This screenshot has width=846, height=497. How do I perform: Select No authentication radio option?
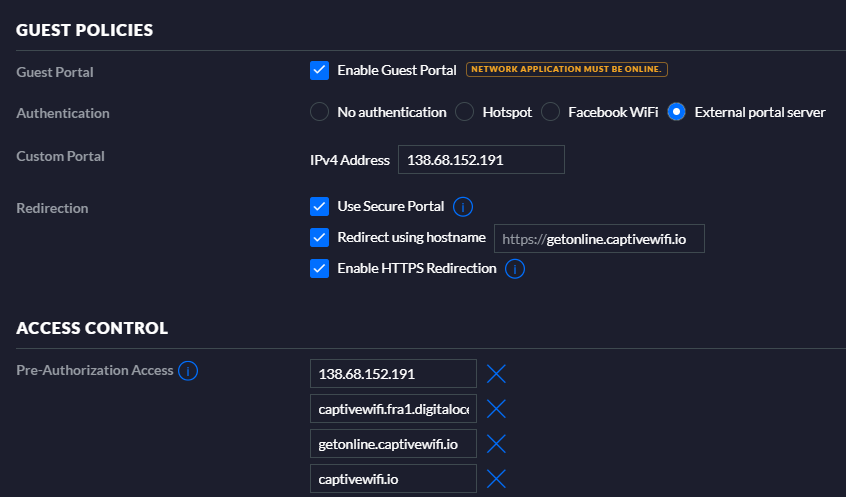pyautogui.click(x=320, y=112)
